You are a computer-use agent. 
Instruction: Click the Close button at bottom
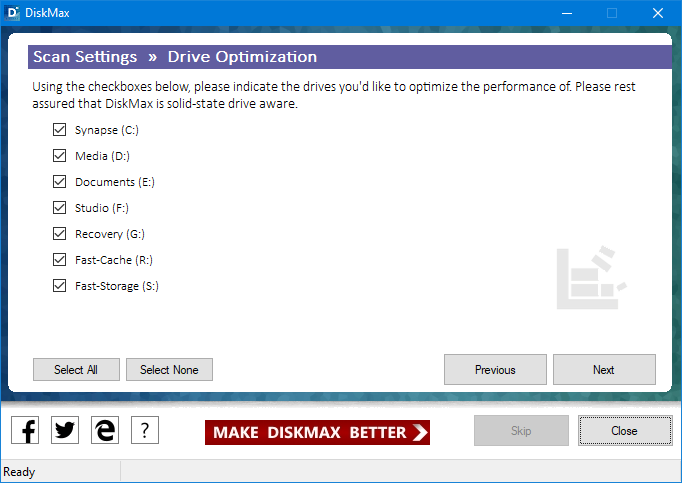(625, 430)
